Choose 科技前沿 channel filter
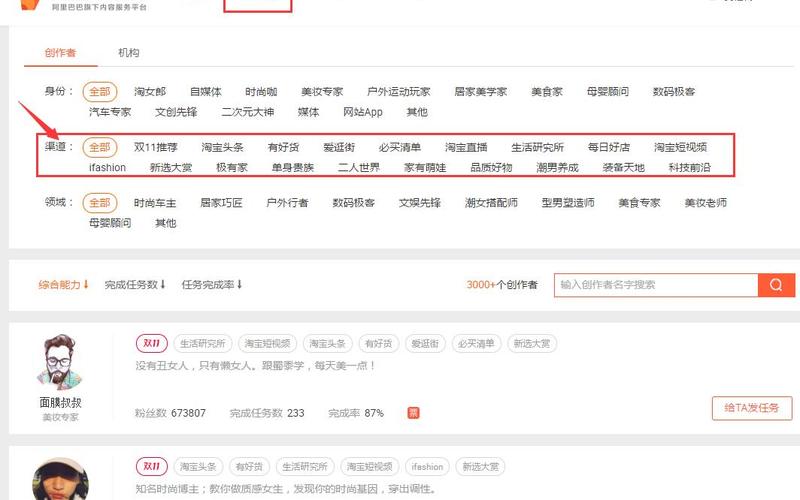This screenshot has height=500, width=800. click(689, 167)
